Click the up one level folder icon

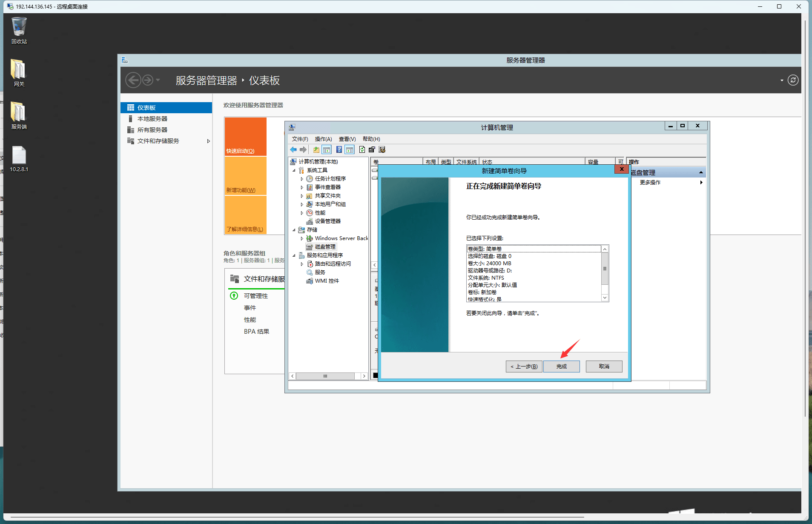pyautogui.click(x=316, y=150)
